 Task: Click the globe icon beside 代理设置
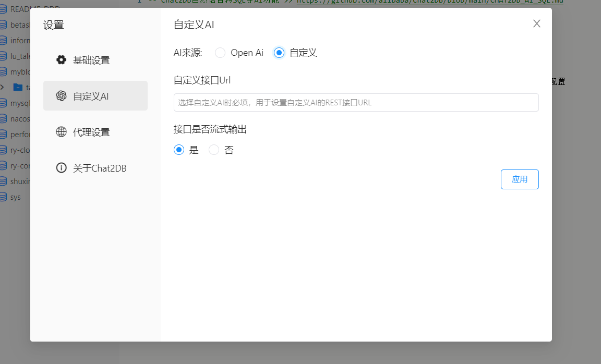click(x=62, y=132)
